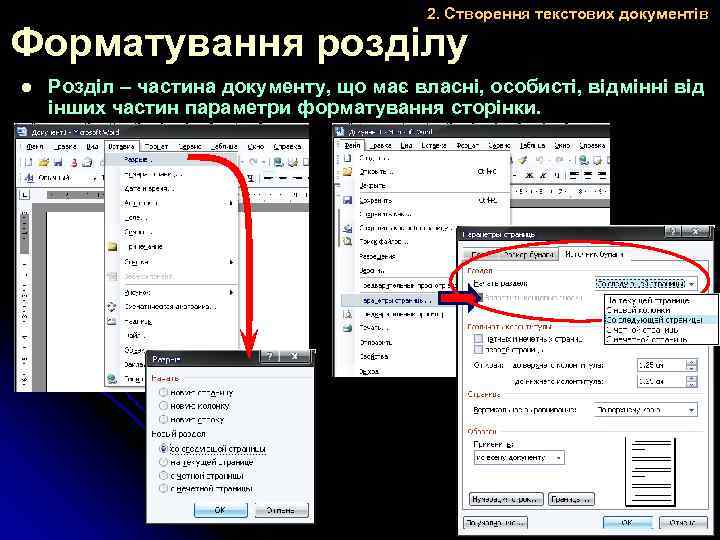Viewport: 720px width, 540px height.
Task: Toggle the 'первой страницы' checkbox
Action: point(478,350)
